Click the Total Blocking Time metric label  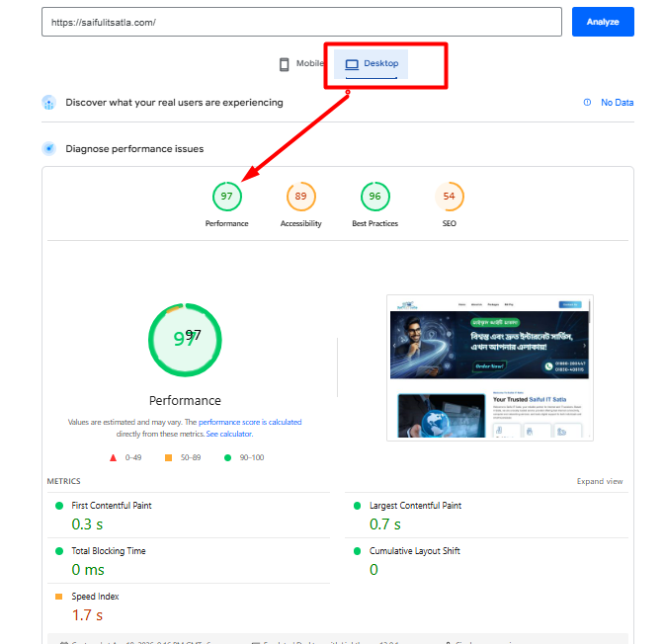click(111, 551)
